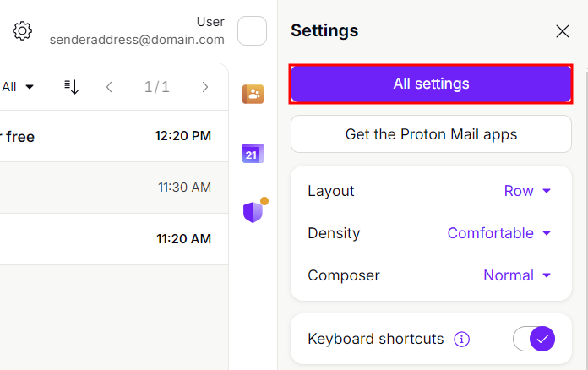Click Get the Proton Mail apps
This screenshot has height=370, width=588.
(x=431, y=134)
